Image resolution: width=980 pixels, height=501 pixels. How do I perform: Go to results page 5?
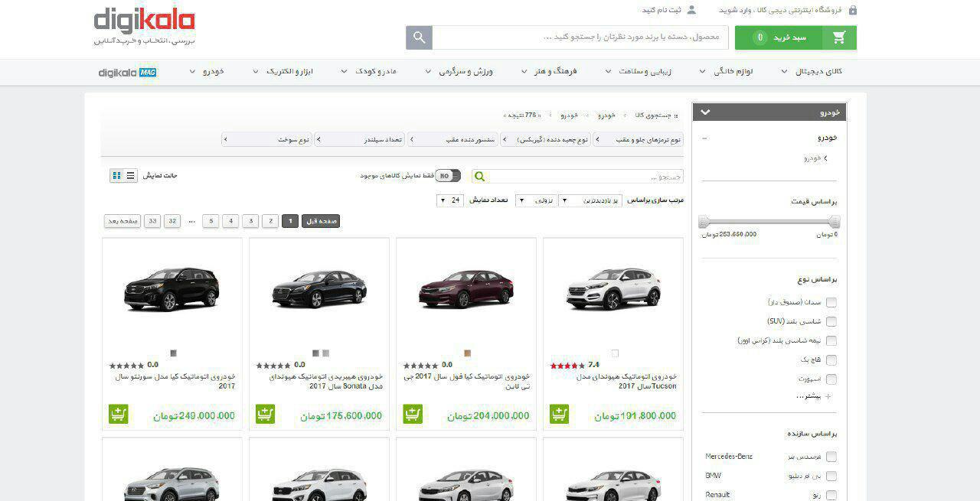pos(211,221)
